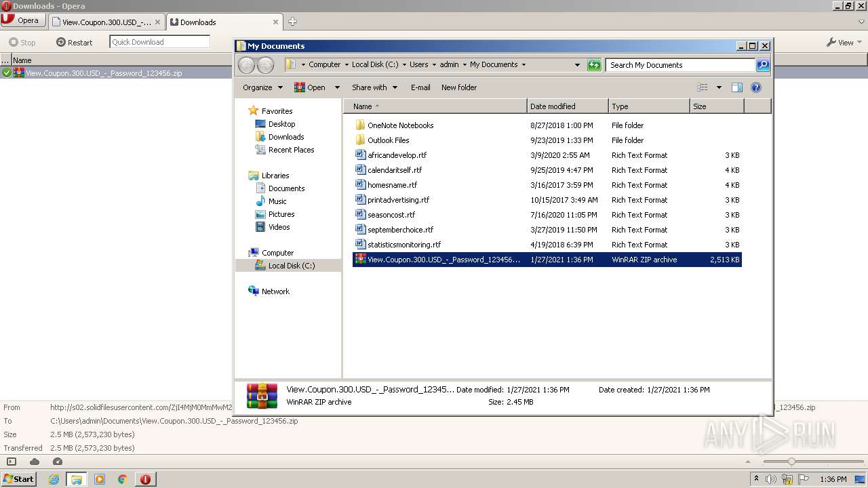The height and width of the screenshot is (488, 868).
Task: Focus the Quick Download input field
Action: click(159, 42)
